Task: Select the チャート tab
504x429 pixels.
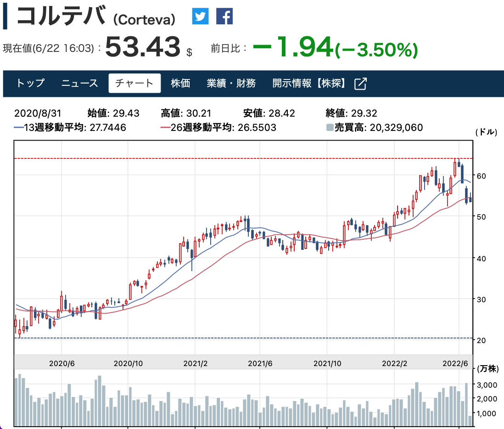Action: [134, 83]
